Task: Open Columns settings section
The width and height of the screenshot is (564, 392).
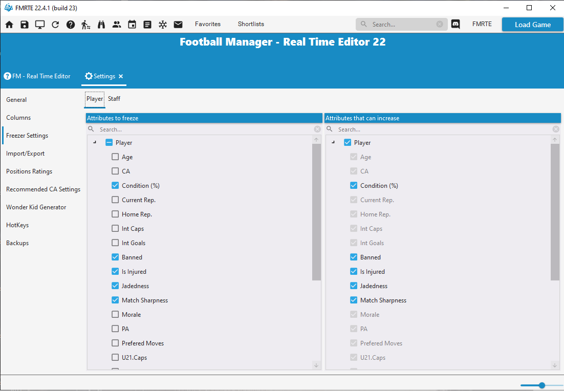Action: [18, 118]
